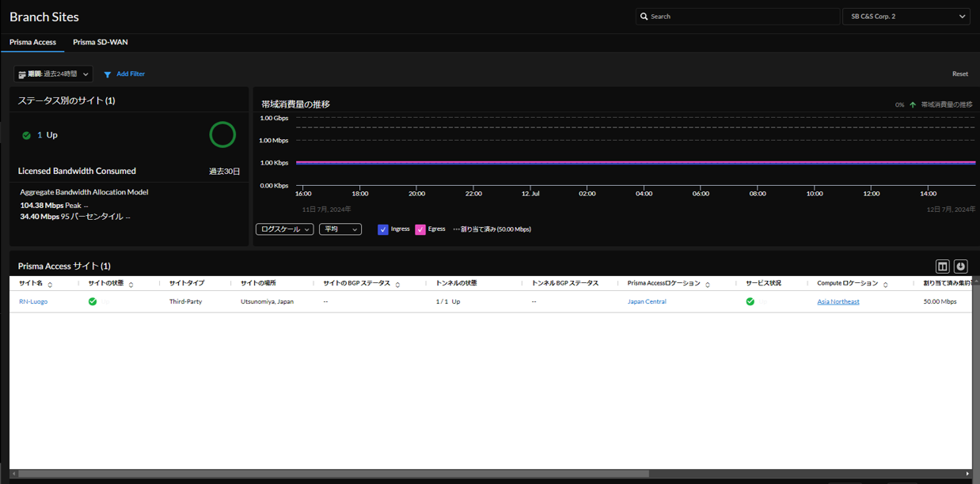Click the green upward trend arrow icon
Viewport: 980px width, 484px height.
(x=913, y=104)
